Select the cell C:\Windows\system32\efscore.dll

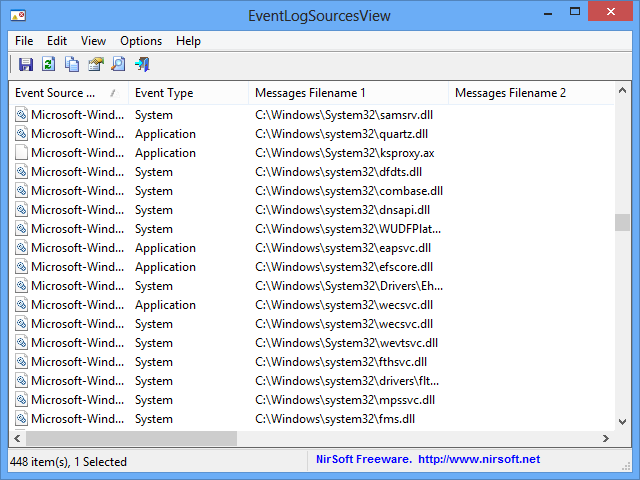coord(344,267)
